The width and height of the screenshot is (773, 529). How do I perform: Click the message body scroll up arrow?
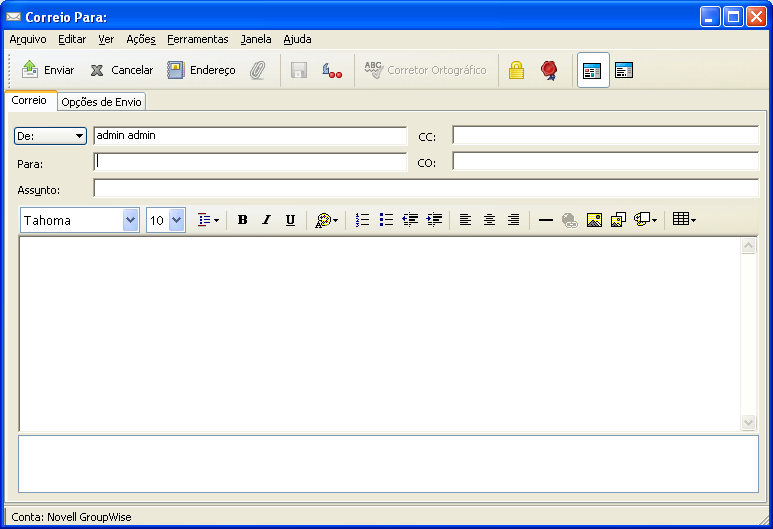coord(748,246)
